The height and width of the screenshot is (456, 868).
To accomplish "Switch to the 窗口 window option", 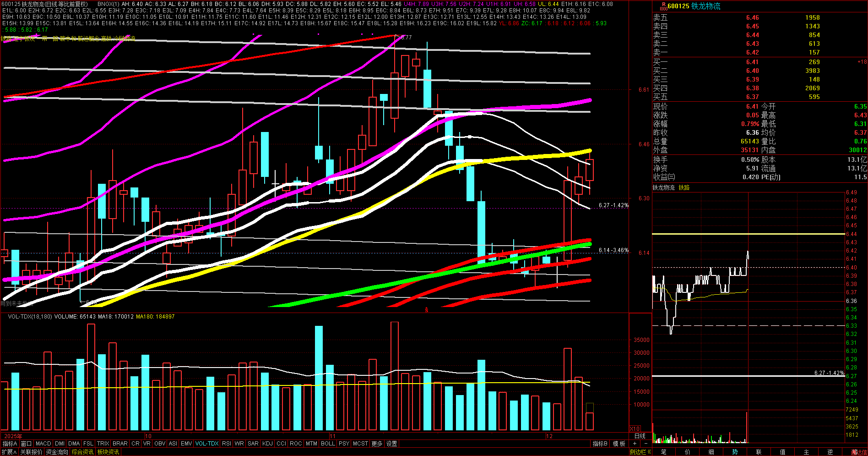I will click(x=27, y=444).
